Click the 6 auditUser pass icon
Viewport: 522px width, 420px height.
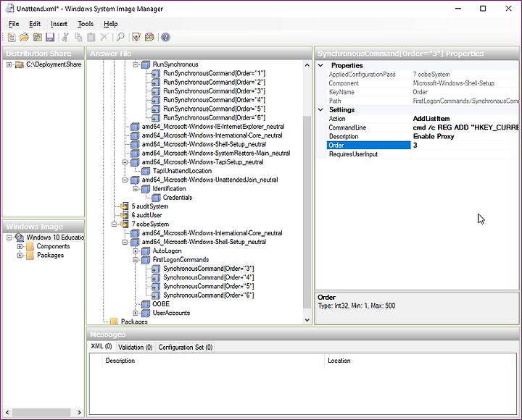coord(124,215)
